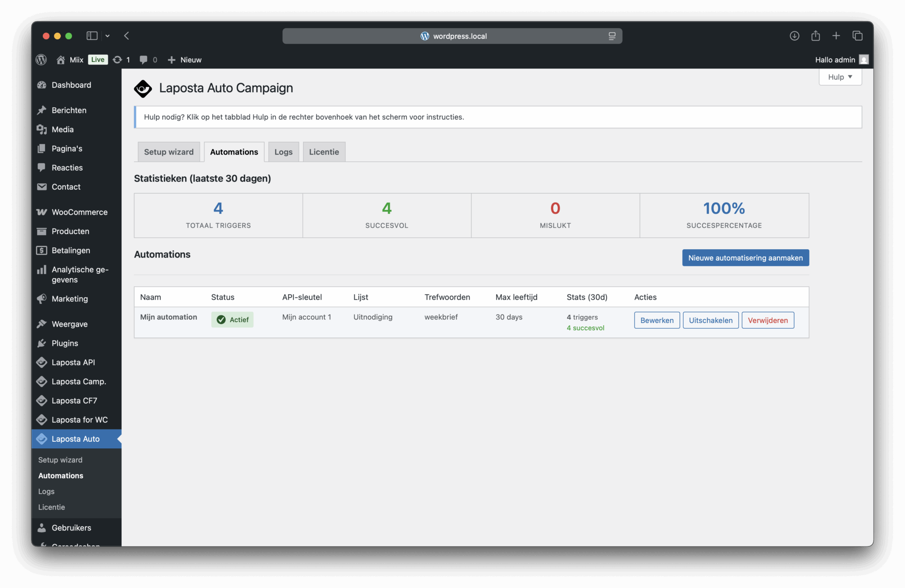The height and width of the screenshot is (588, 905).
Task: Click the wordpress.local address field
Action: [x=452, y=36]
